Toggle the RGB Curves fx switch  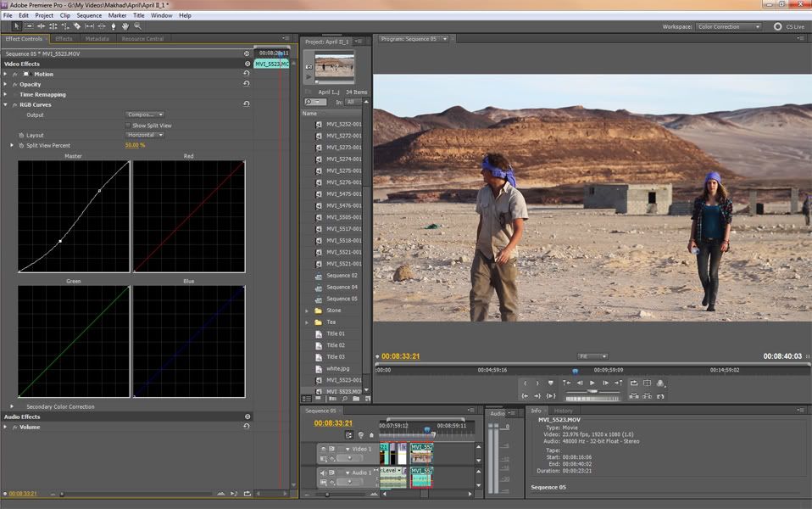point(15,105)
